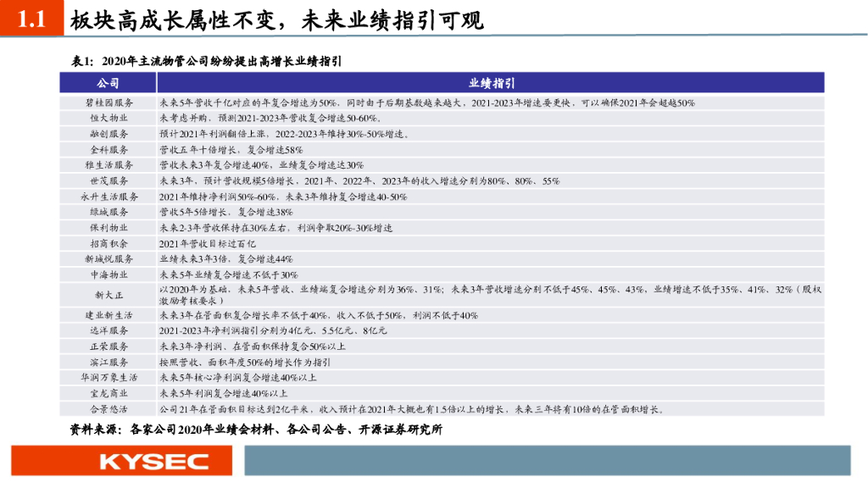This screenshot has width=868, height=488.
Task: Select the 合景悠活 company cell
Action: [108, 409]
